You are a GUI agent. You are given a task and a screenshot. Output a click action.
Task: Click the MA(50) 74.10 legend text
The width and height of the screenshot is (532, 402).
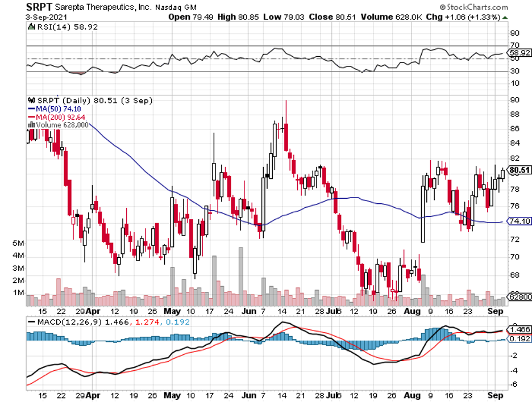59,109
